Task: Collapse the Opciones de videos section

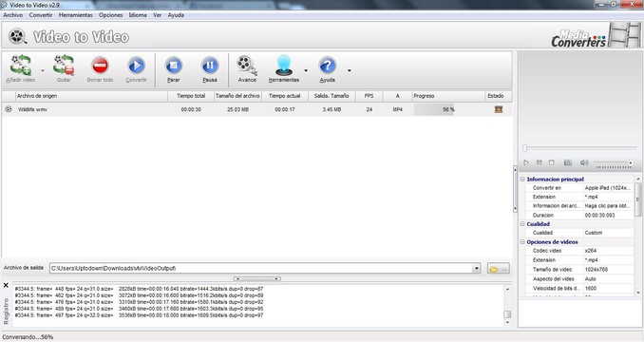Action: [x=522, y=242]
